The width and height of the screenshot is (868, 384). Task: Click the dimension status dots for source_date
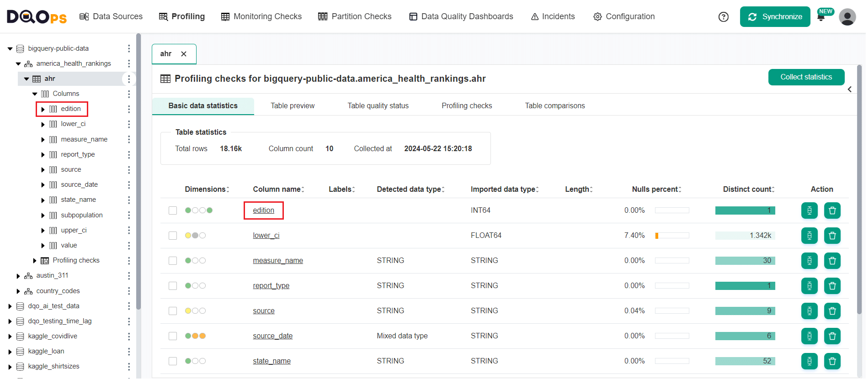pyautogui.click(x=196, y=336)
